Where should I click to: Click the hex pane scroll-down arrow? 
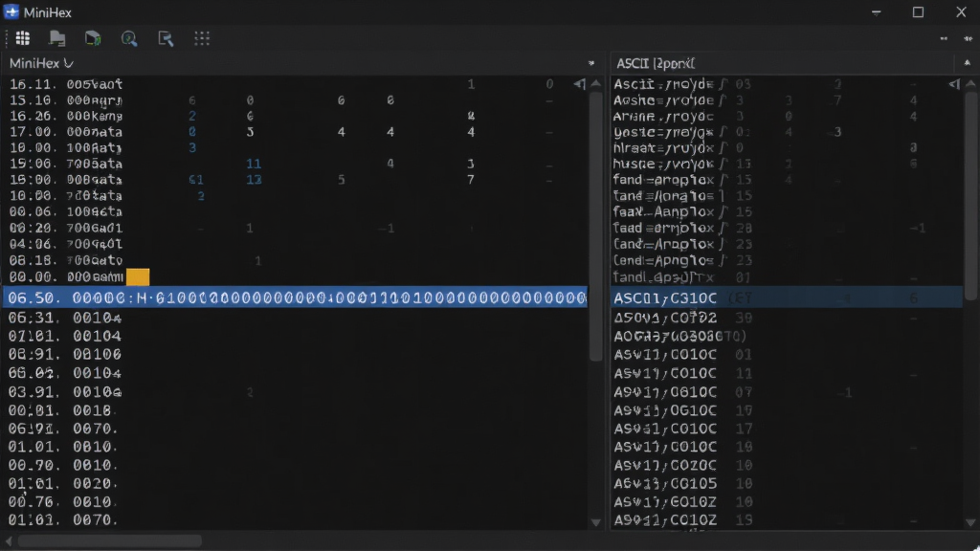coord(595,522)
